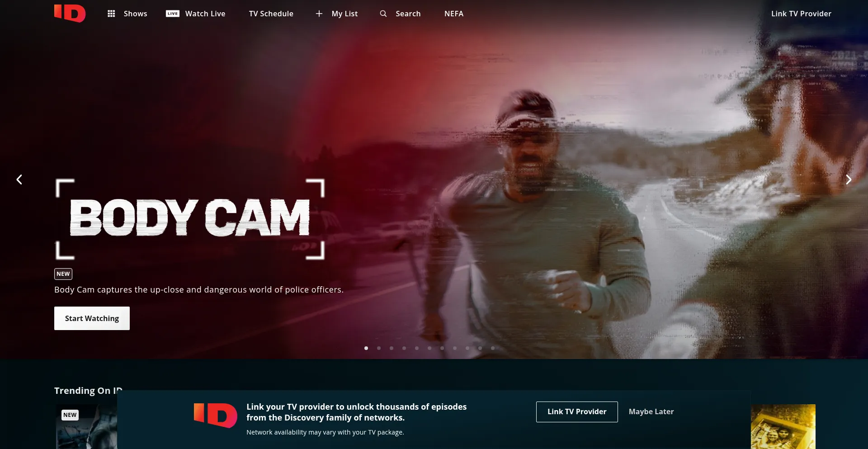Select the third carousel dot
This screenshot has width=868, height=449.
click(x=392, y=348)
